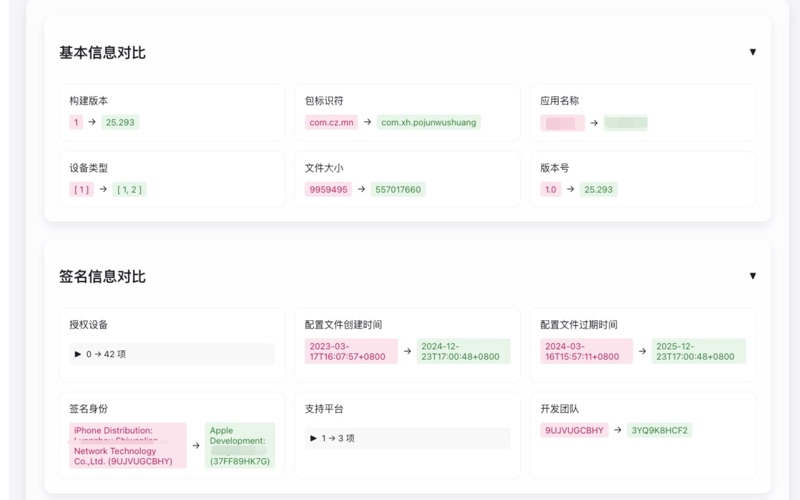
Task: Click the new Apple Development signing identity
Action: [239, 446]
